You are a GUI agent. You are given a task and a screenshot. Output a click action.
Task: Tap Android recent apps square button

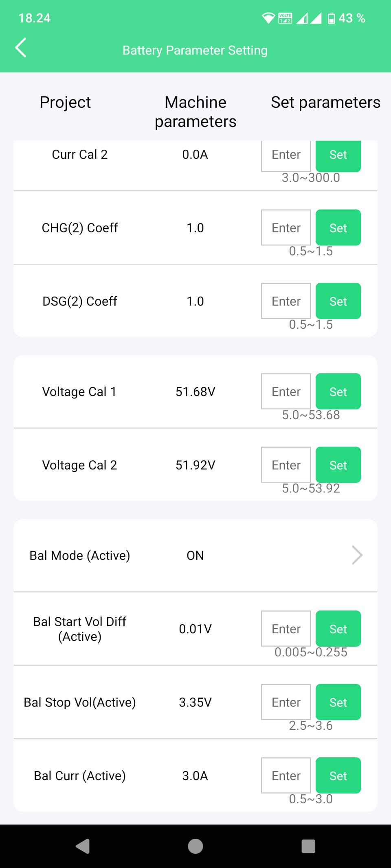pyautogui.click(x=308, y=846)
